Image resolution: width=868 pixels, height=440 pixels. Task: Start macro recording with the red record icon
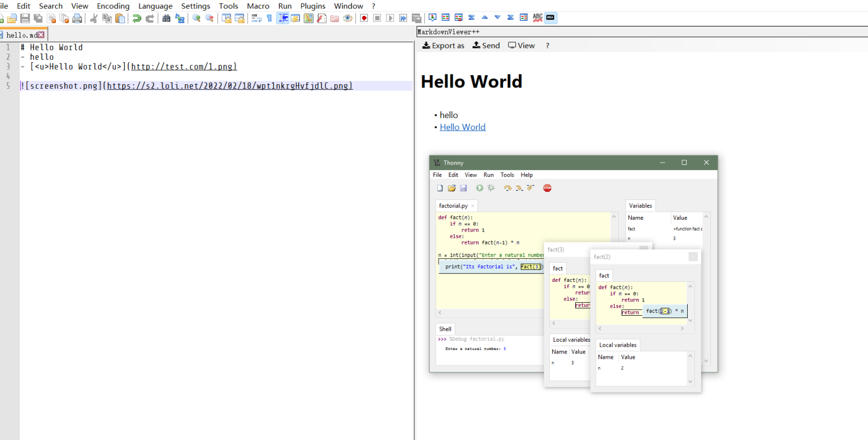point(363,18)
